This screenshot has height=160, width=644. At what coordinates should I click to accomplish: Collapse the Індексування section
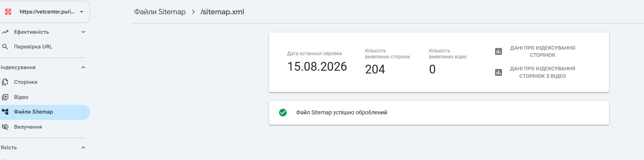tap(83, 67)
